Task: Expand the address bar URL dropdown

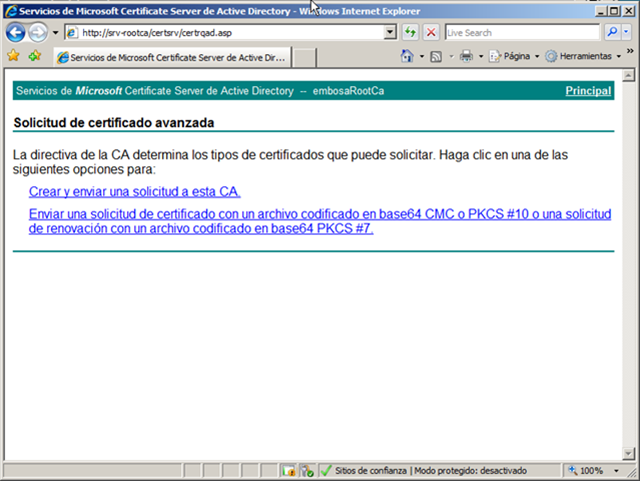Action: pos(390,33)
